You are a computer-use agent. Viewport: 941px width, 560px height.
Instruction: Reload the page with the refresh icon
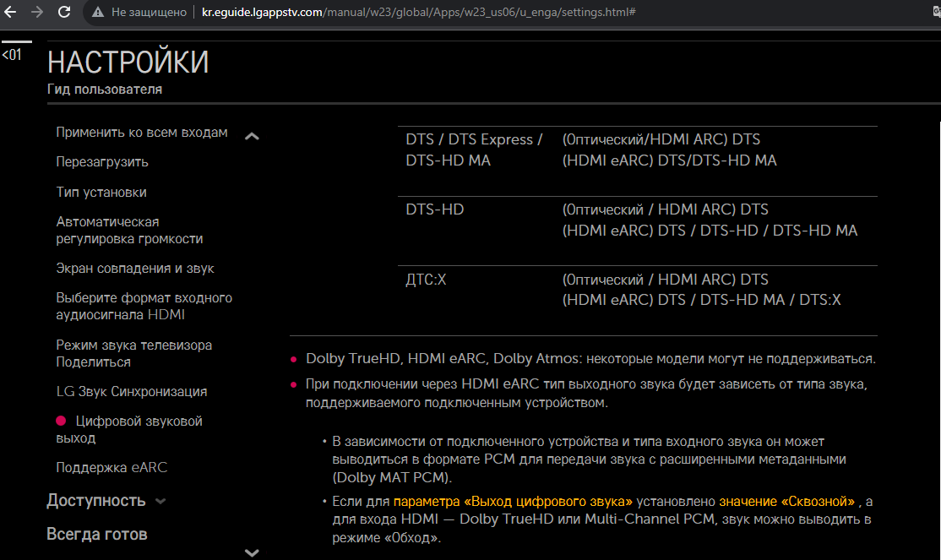point(64,13)
